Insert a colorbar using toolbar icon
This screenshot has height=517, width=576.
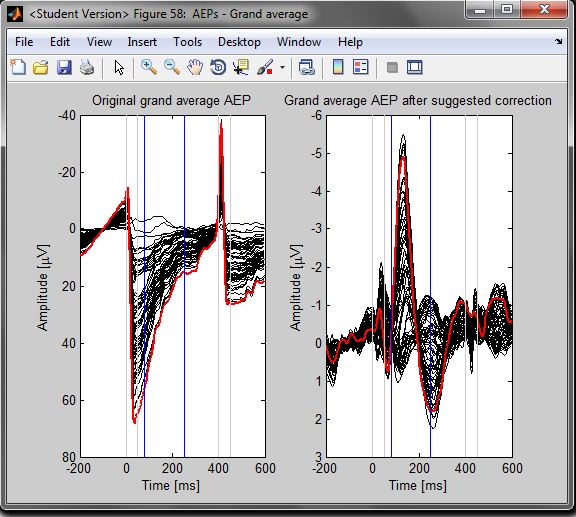click(338, 68)
